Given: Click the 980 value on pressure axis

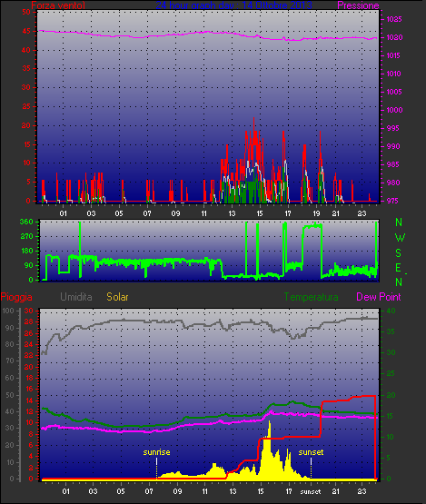Looking at the screenshot, I should click(x=393, y=183).
